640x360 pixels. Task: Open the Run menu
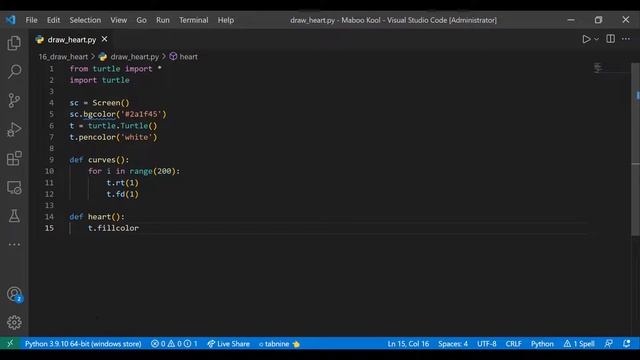[x=162, y=20]
